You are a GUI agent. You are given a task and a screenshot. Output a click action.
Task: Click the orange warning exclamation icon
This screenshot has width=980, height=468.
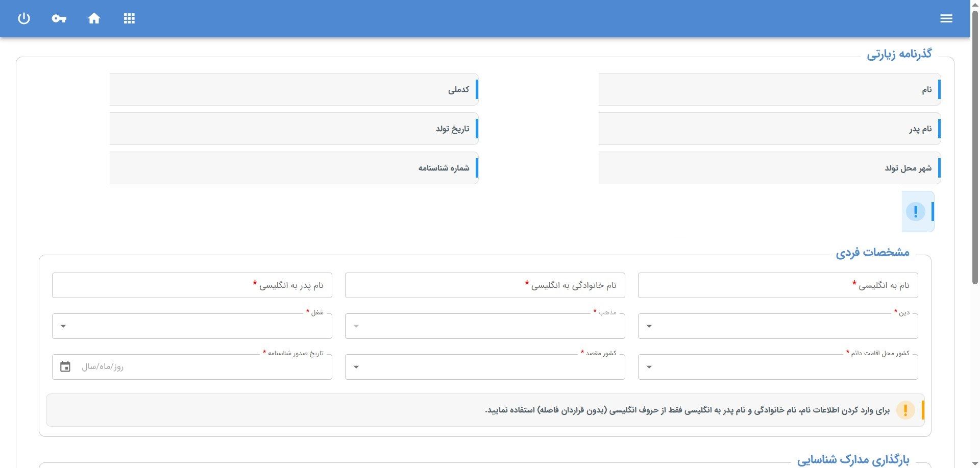(x=905, y=410)
